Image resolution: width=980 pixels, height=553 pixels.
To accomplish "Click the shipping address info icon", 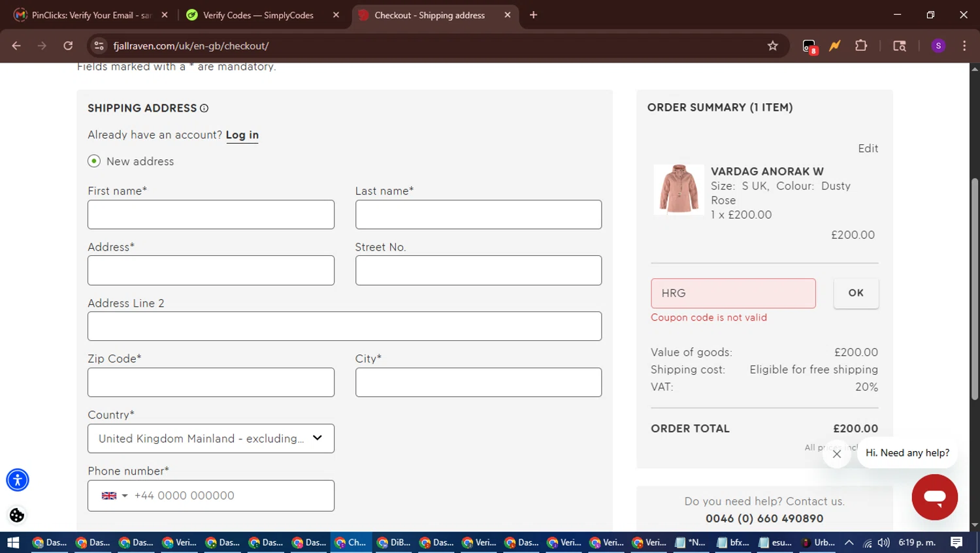I will (204, 108).
